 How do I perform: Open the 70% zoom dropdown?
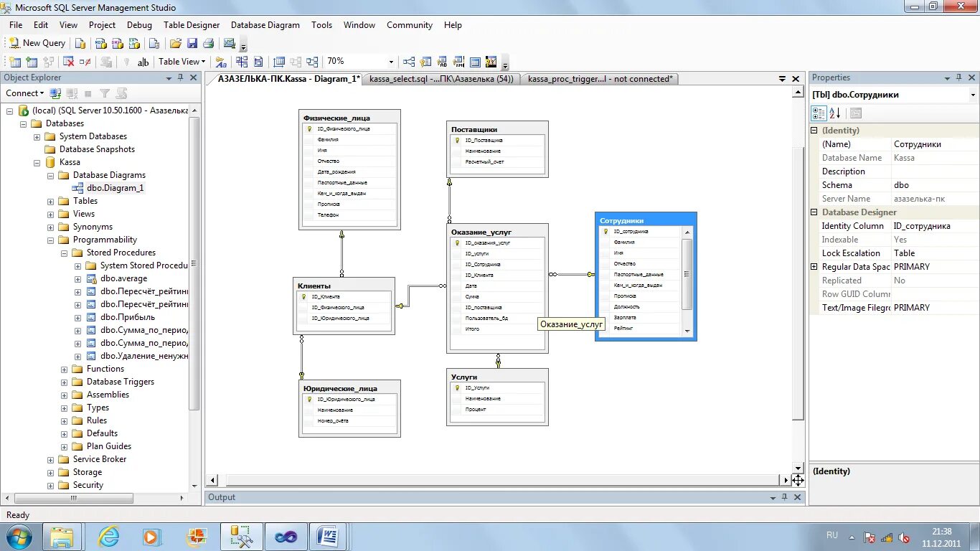point(391,62)
